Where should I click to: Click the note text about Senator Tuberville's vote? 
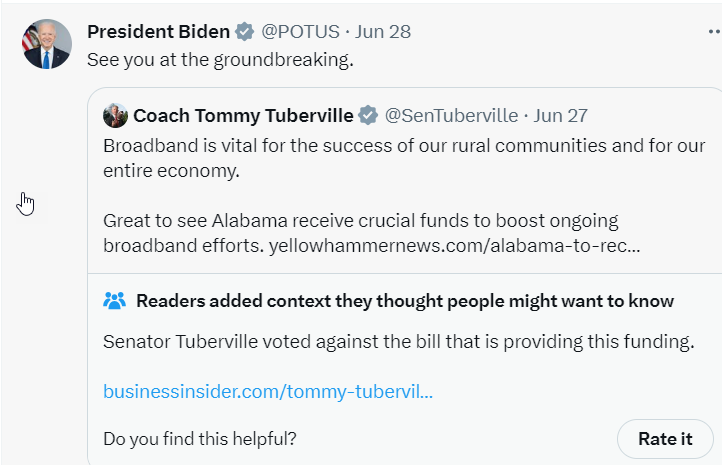tap(398, 342)
